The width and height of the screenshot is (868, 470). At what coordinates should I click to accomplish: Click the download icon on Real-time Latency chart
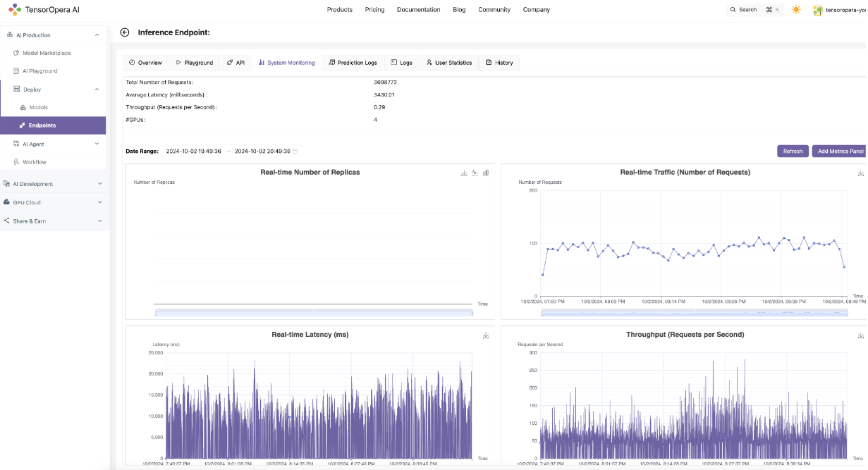485,335
